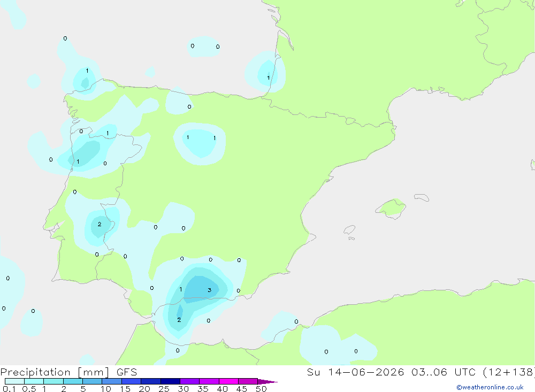The width and height of the screenshot is (535, 392).
Task: Pick the 15–20 mm legend color segment
Action: pos(132,381)
